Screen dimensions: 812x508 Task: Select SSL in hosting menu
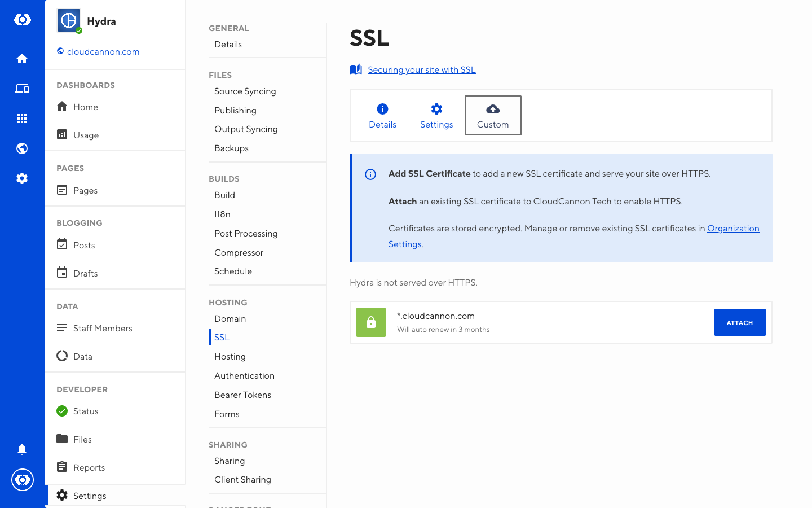click(222, 338)
